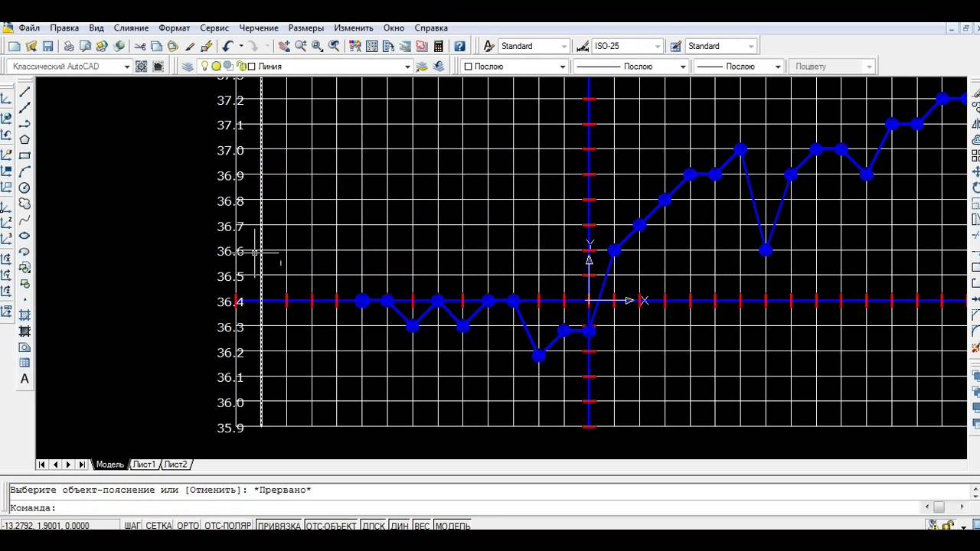This screenshot has width=980, height=551.
Task: Save the drawing with the floppy icon
Action: (x=48, y=47)
